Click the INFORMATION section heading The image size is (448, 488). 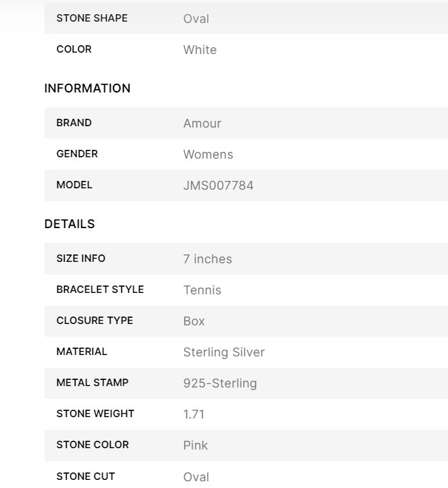click(87, 88)
